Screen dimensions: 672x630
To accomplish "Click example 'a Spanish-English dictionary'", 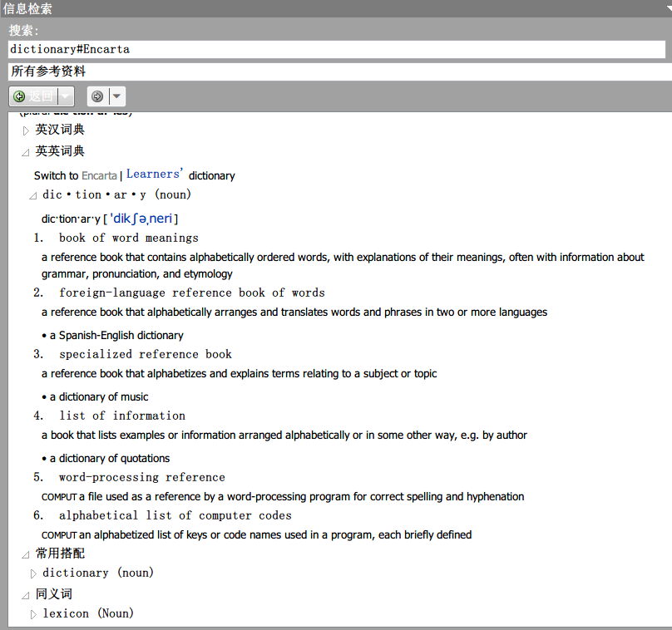I will click(x=116, y=335).
